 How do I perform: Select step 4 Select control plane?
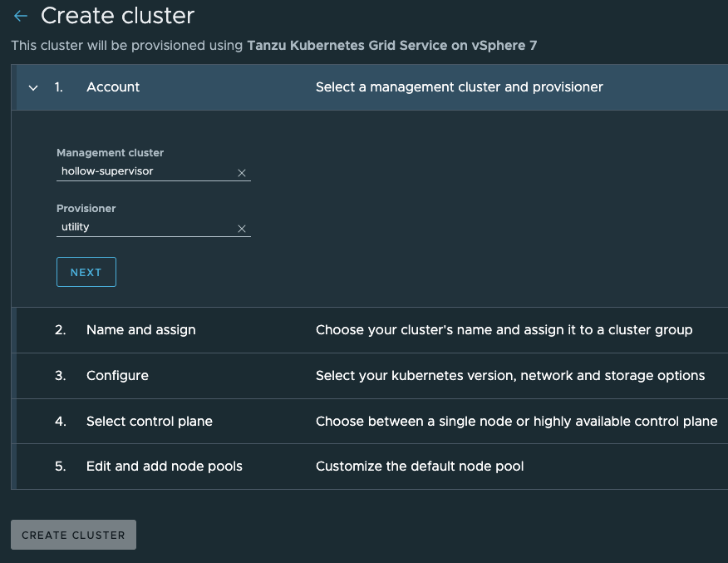pos(149,422)
